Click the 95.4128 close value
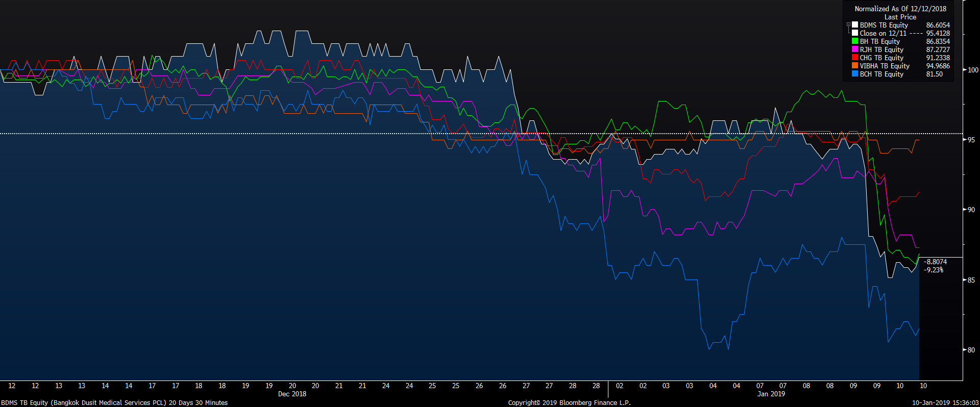Image resolution: width=980 pixels, height=407 pixels. tap(938, 33)
